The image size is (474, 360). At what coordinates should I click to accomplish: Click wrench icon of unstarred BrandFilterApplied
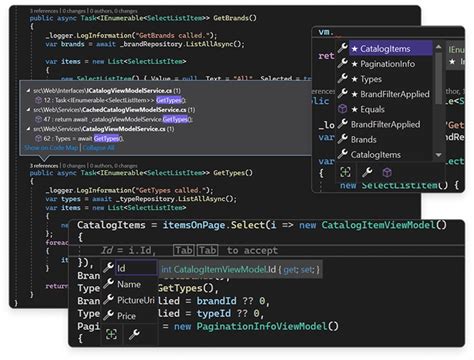(x=342, y=124)
